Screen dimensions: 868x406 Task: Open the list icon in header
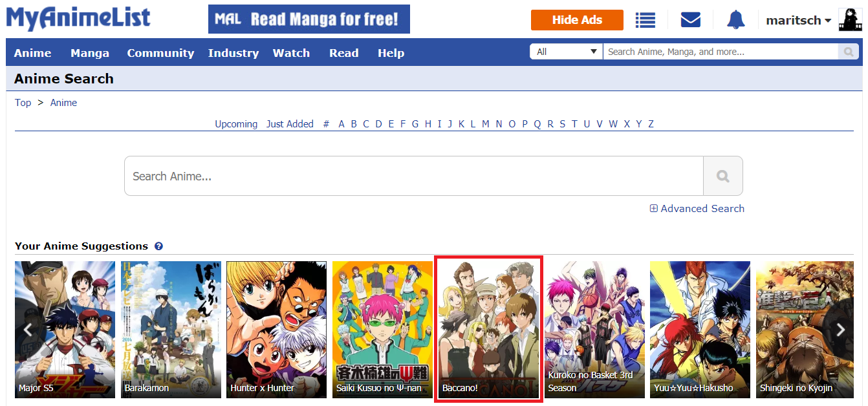pyautogui.click(x=645, y=20)
